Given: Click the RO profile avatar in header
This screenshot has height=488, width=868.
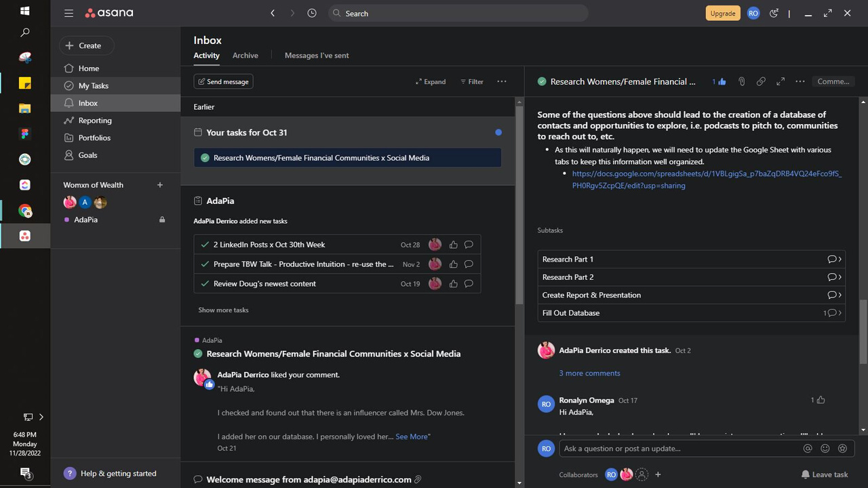Looking at the screenshot, I should point(753,13).
